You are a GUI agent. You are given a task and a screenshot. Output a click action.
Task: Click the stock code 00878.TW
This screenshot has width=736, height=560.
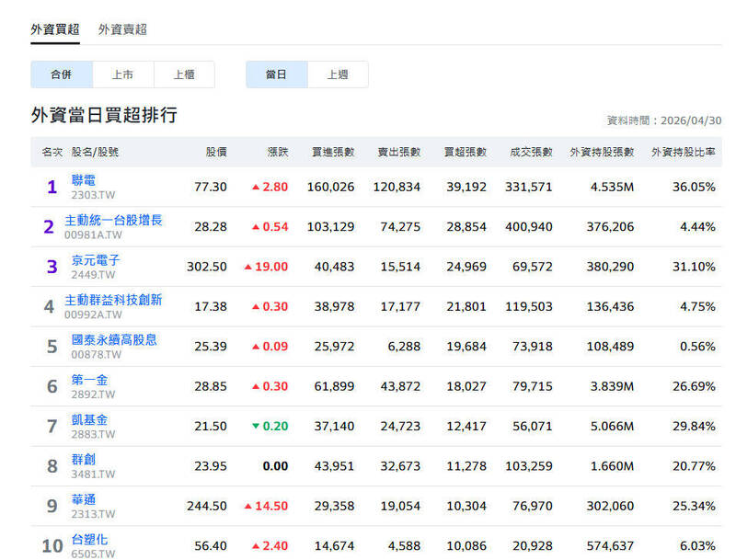coord(97,355)
